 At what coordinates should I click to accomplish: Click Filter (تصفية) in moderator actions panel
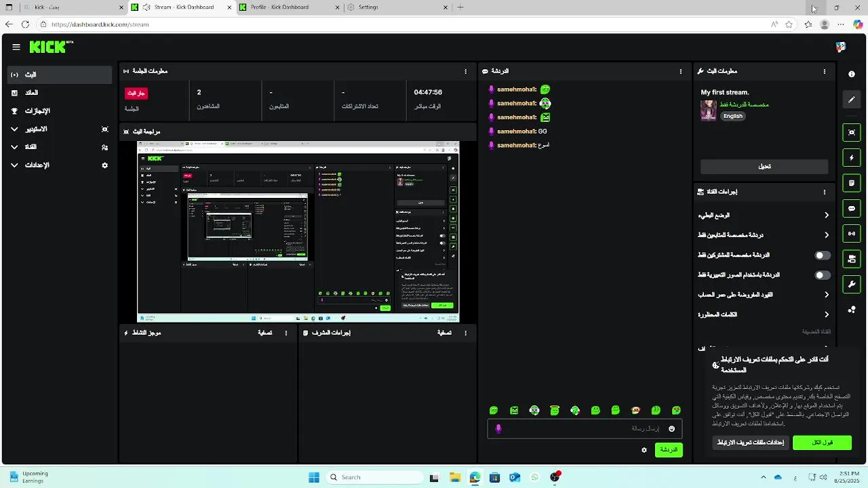click(x=444, y=333)
